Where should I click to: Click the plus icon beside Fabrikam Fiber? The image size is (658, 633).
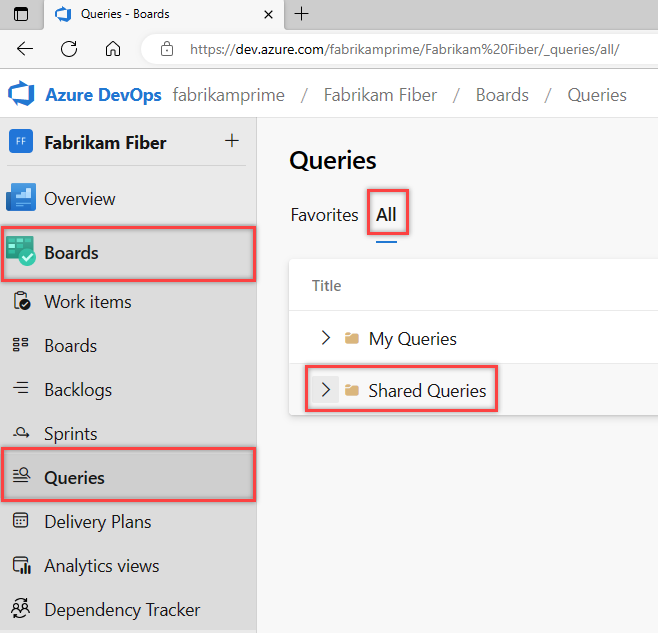click(232, 141)
